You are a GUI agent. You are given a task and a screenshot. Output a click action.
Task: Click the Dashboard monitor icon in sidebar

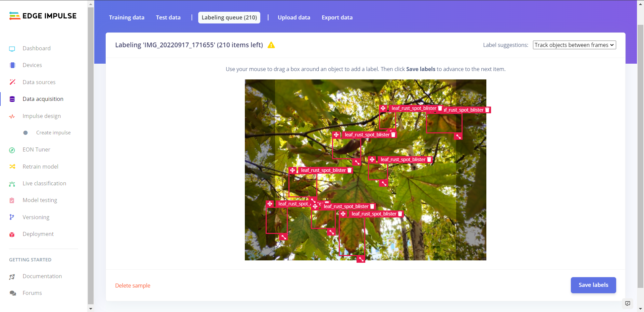tap(12, 49)
